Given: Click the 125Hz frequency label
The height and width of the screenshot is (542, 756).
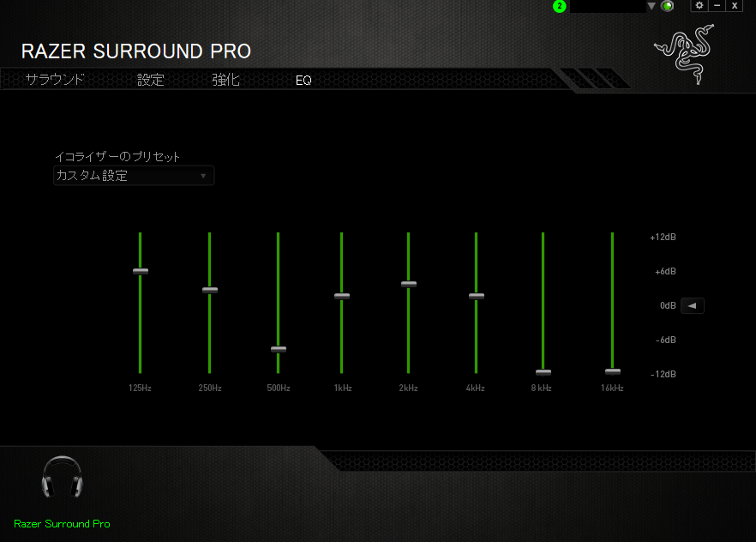Looking at the screenshot, I should (140, 388).
